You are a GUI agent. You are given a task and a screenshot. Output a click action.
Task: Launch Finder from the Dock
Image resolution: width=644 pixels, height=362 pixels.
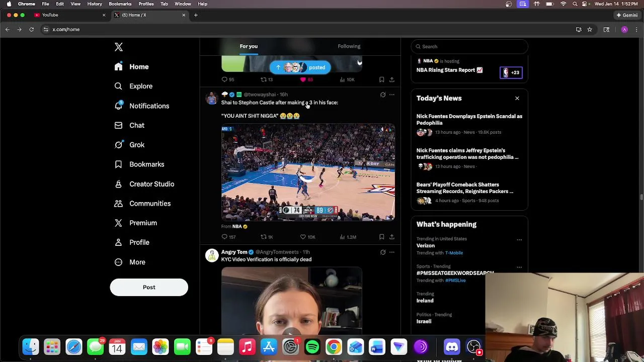[x=30, y=347]
